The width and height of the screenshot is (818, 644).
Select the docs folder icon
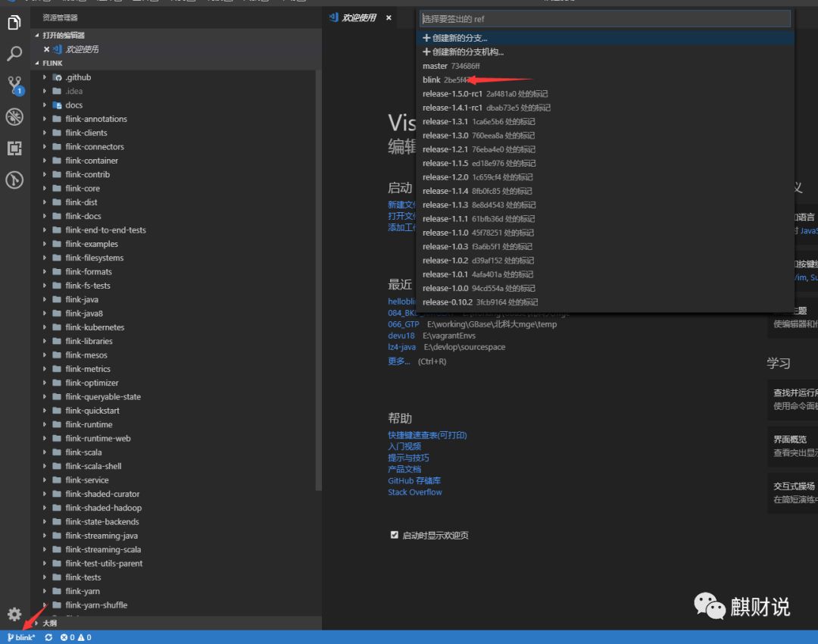coord(58,105)
